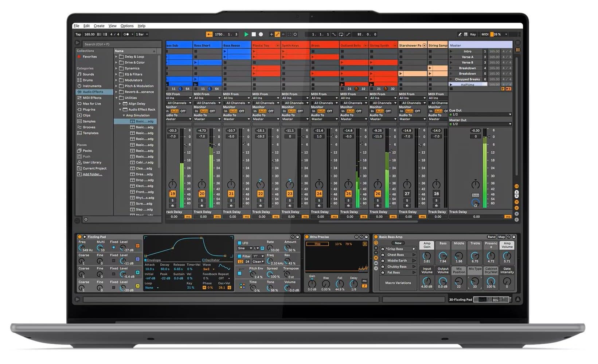Arm the Arrangement Record circle button
Image resolution: width=598 pixels, height=364 pixels.
pos(261,34)
